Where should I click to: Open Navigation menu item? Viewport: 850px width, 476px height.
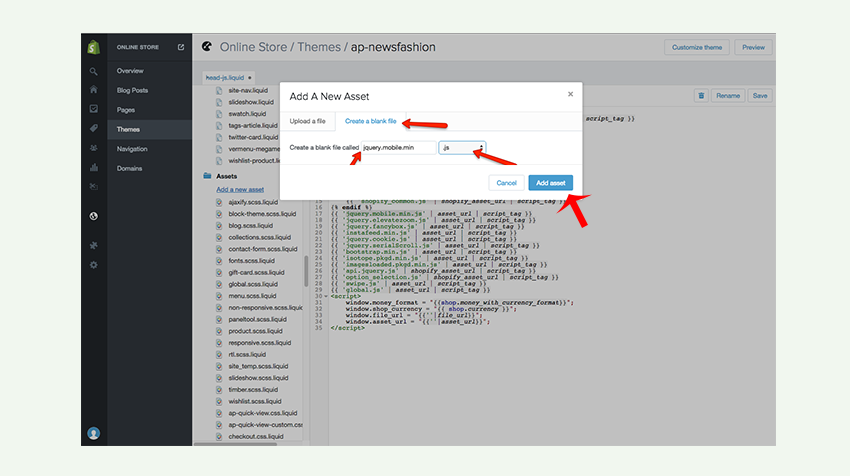point(132,149)
